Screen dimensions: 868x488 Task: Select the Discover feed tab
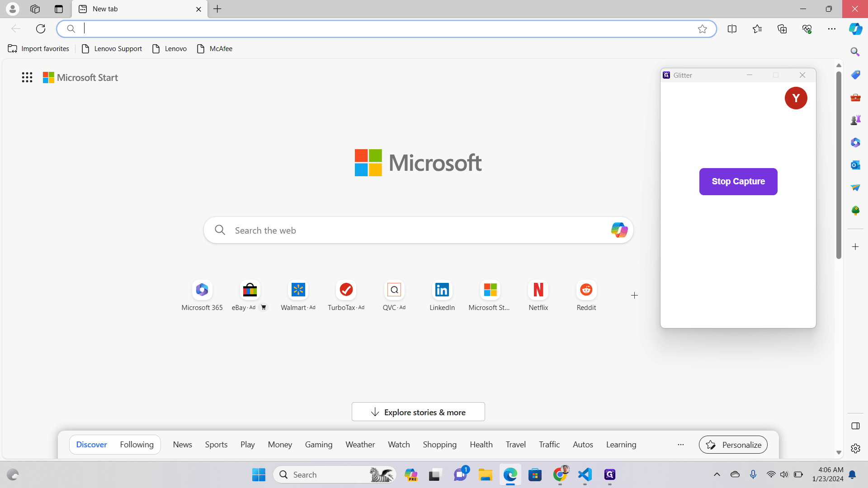pyautogui.click(x=91, y=445)
